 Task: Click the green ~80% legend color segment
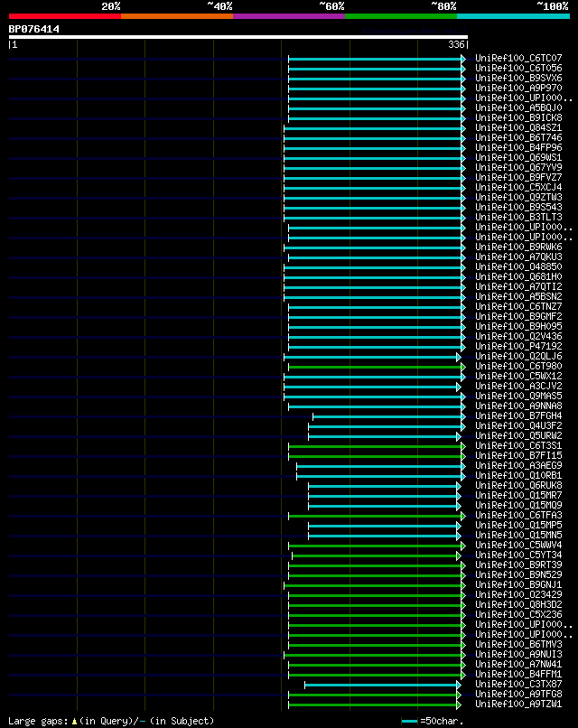[x=401, y=16]
